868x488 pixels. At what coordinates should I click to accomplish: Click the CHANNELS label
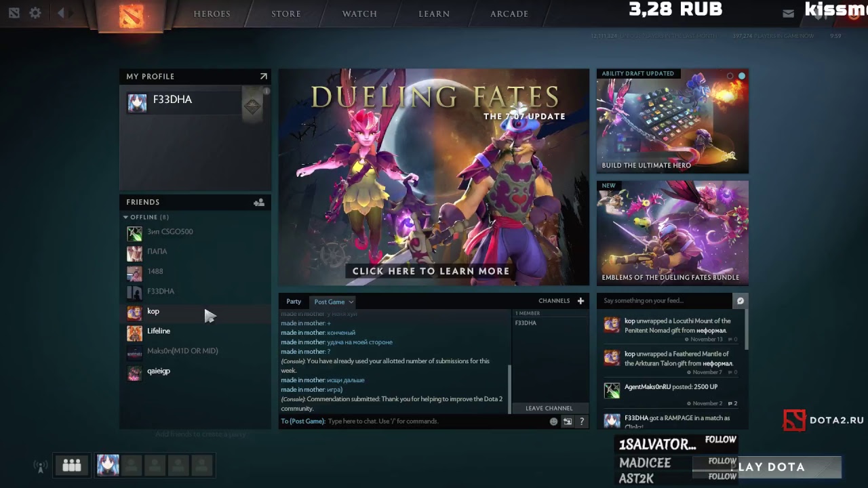554,301
